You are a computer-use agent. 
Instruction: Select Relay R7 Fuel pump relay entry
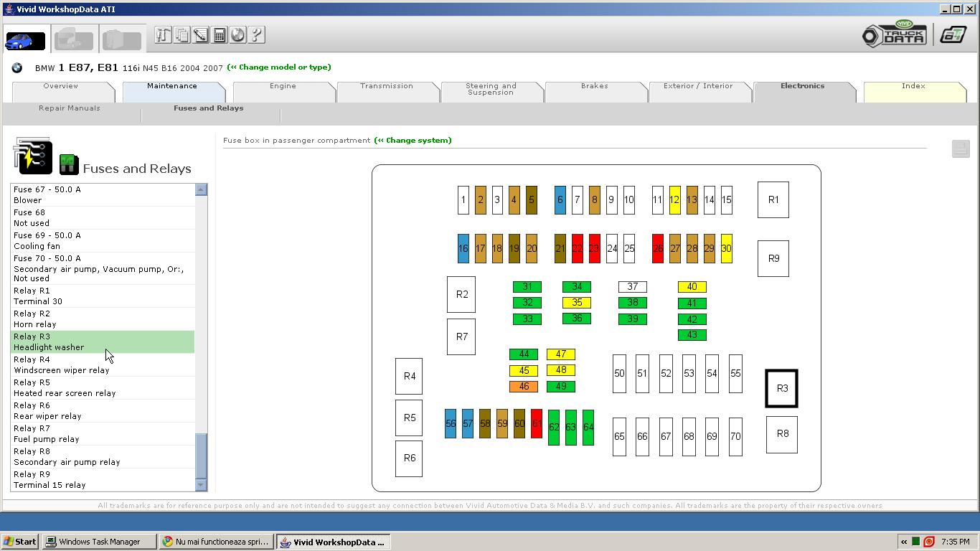pos(103,433)
